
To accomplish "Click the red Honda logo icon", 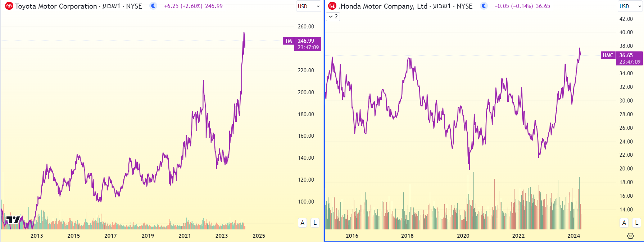I will click(x=332, y=6).
